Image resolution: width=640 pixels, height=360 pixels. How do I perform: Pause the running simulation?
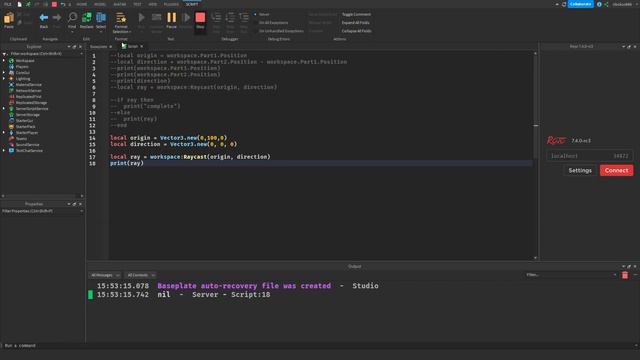click(x=171, y=17)
